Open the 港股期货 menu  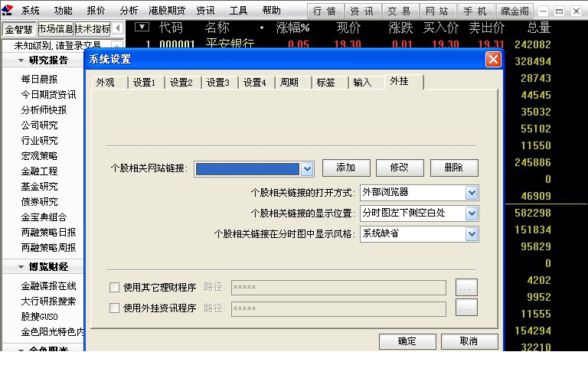click(167, 11)
